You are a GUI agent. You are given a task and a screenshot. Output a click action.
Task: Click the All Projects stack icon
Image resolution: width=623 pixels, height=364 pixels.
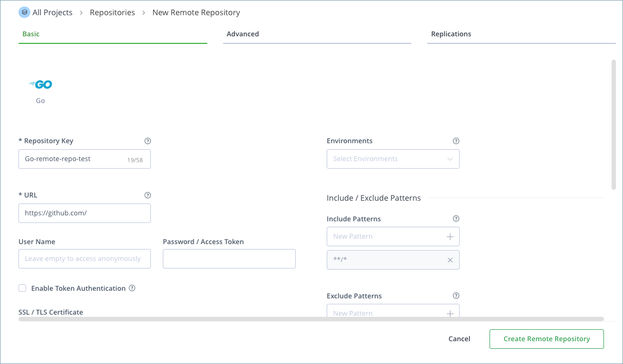click(24, 12)
